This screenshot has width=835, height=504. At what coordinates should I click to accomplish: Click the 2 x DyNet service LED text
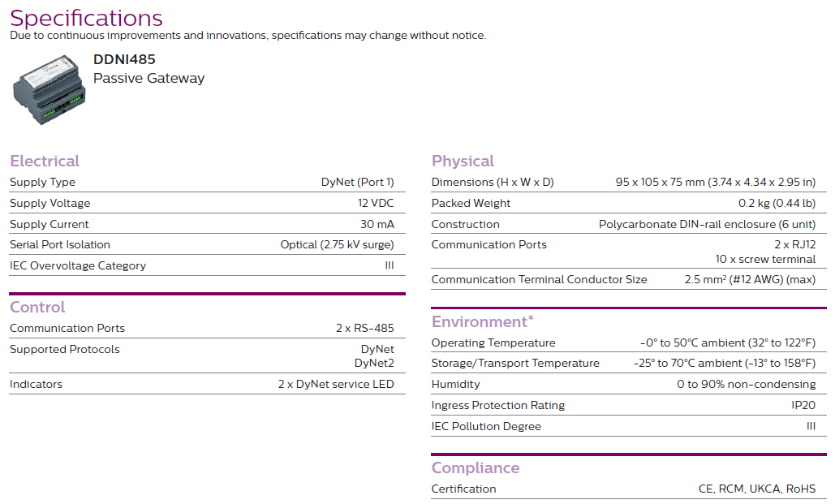pyautogui.click(x=335, y=384)
